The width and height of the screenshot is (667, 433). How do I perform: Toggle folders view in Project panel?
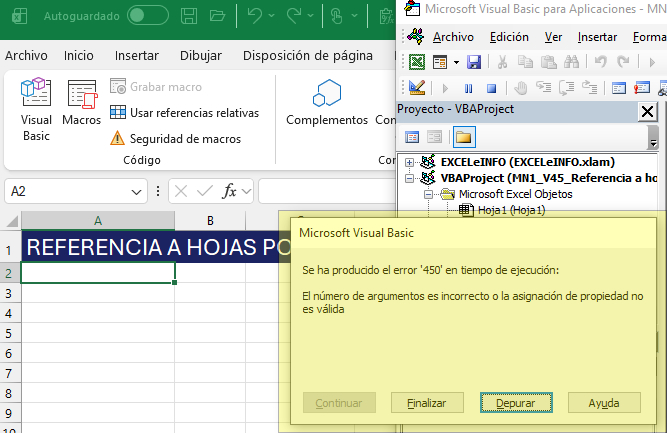click(x=463, y=137)
